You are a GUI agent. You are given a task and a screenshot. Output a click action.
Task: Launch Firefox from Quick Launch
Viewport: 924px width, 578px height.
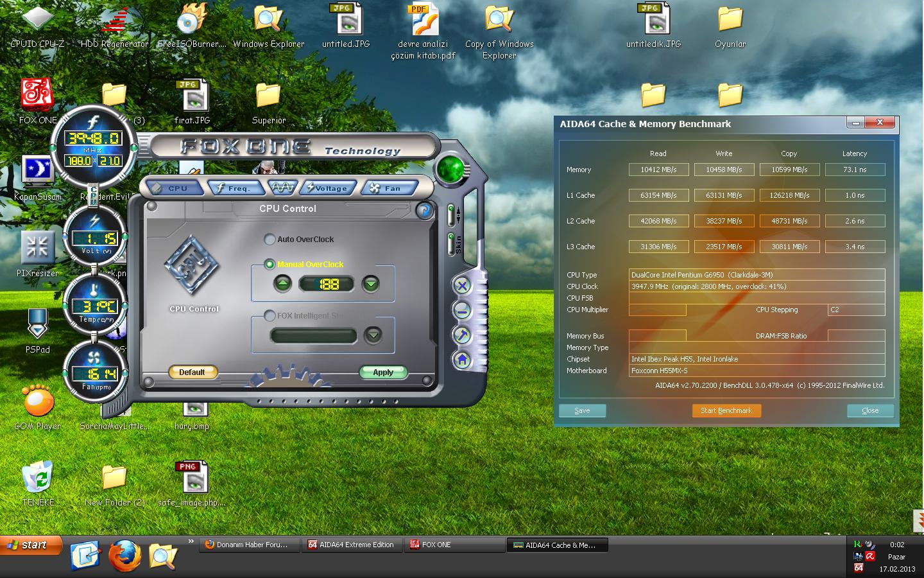pos(124,556)
